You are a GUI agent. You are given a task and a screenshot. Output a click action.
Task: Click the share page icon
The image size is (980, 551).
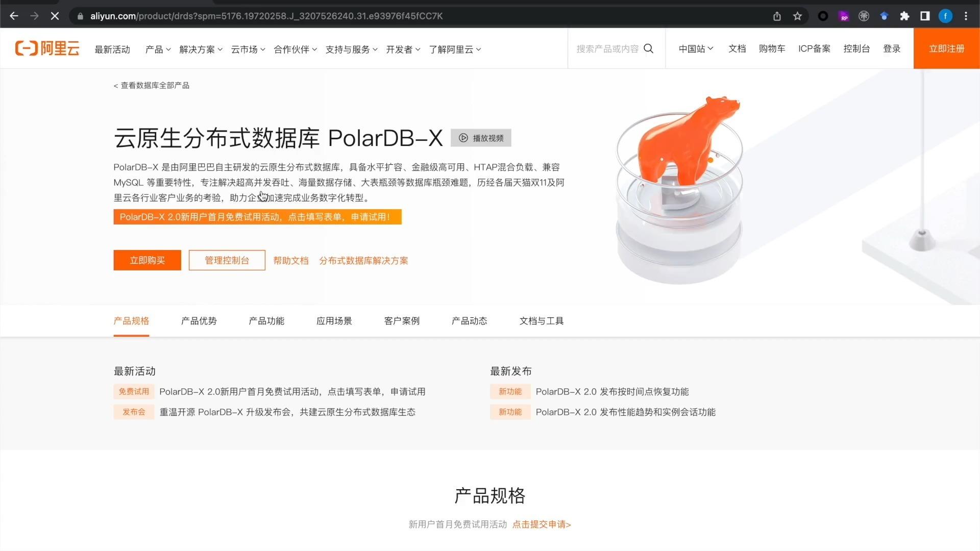[x=777, y=16]
